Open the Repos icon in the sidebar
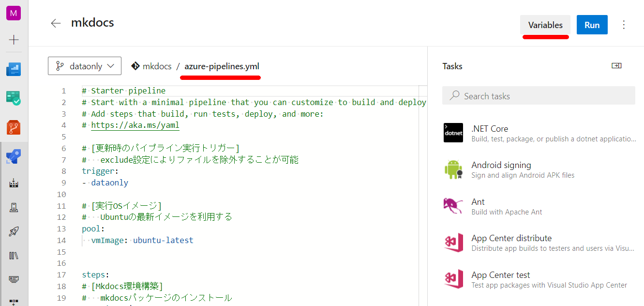The height and width of the screenshot is (306, 644). coord(14,127)
